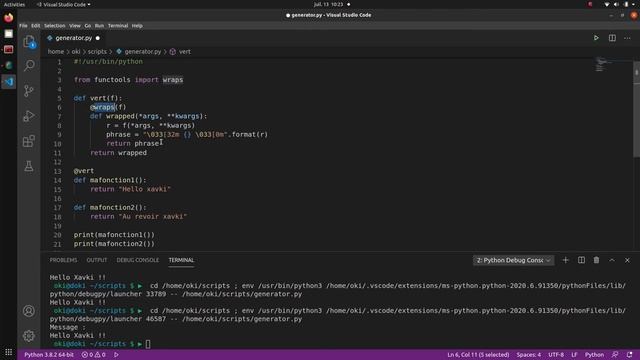Image resolution: width=640 pixels, height=360 pixels.
Task: Close the terminal panel
Action: [627, 260]
